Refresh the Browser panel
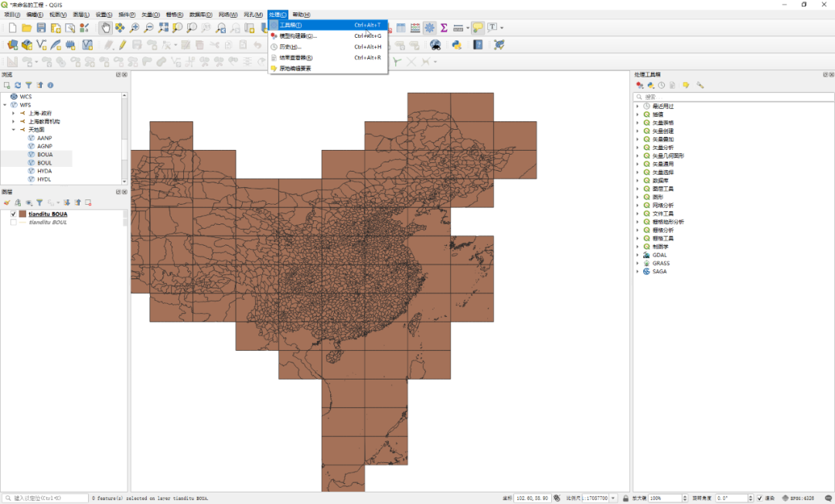This screenshot has width=835, height=504. pos(18,85)
